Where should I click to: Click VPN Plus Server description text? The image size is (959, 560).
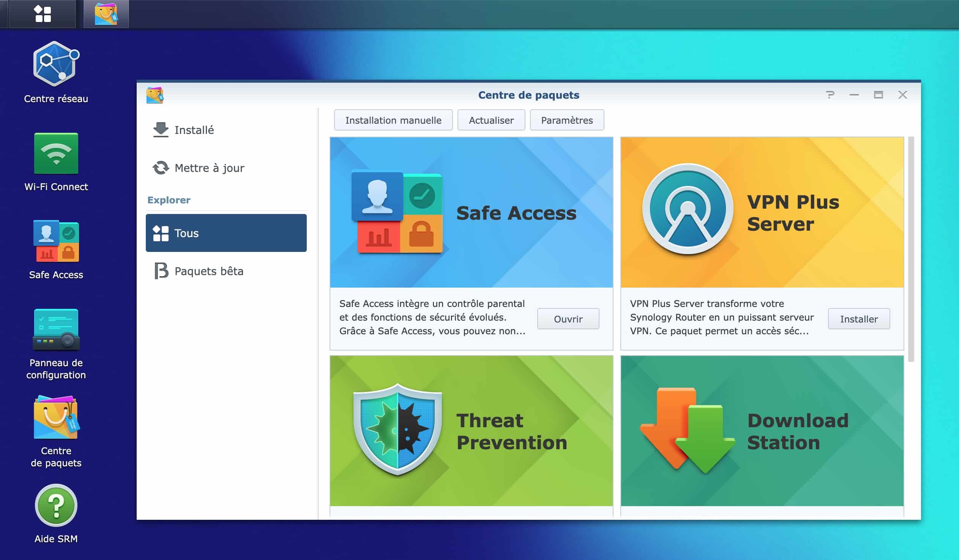coord(722,317)
